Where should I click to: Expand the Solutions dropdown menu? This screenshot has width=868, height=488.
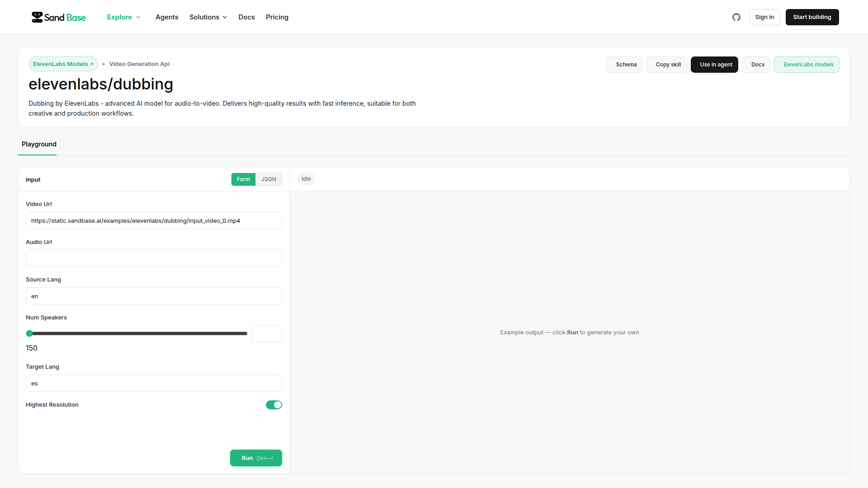coord(208,17)
